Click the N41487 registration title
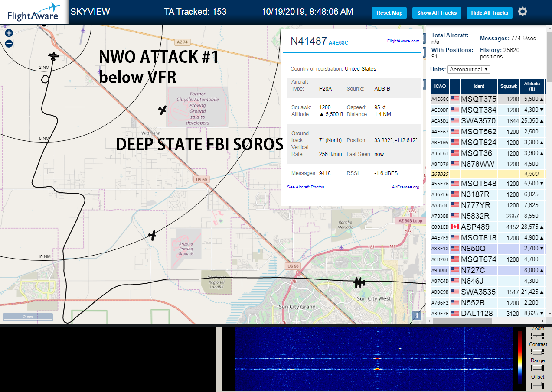Image resolution: width=552 pixels, height=392 pixels. (x=308, y=41)
